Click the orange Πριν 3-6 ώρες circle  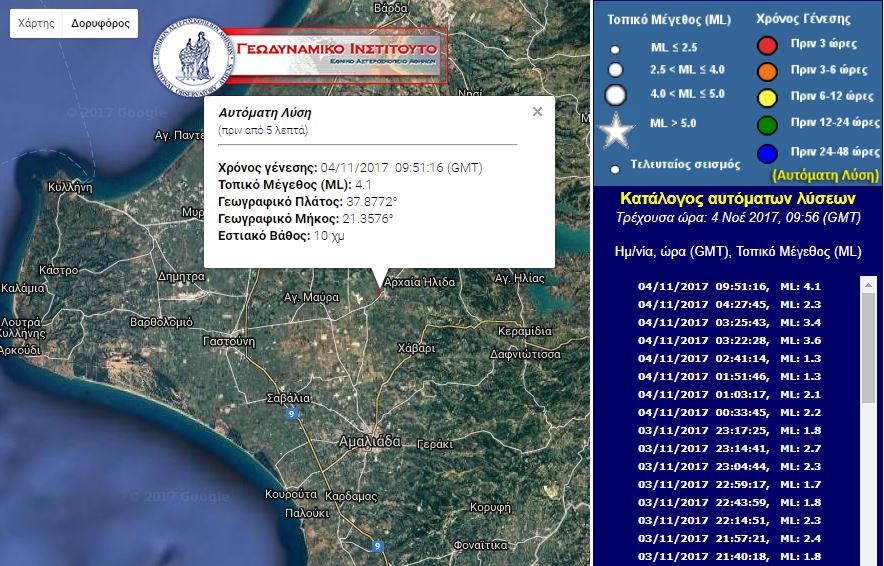pos(767,71)
